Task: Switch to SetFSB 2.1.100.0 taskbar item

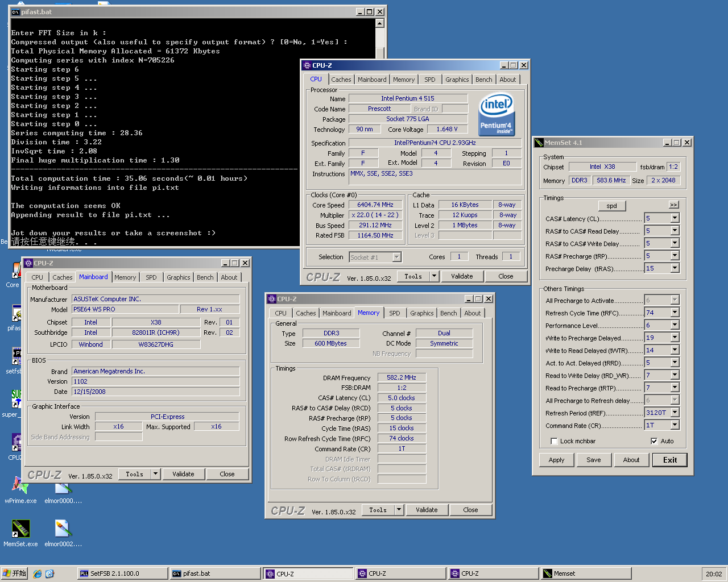Action: click(122, 573)
